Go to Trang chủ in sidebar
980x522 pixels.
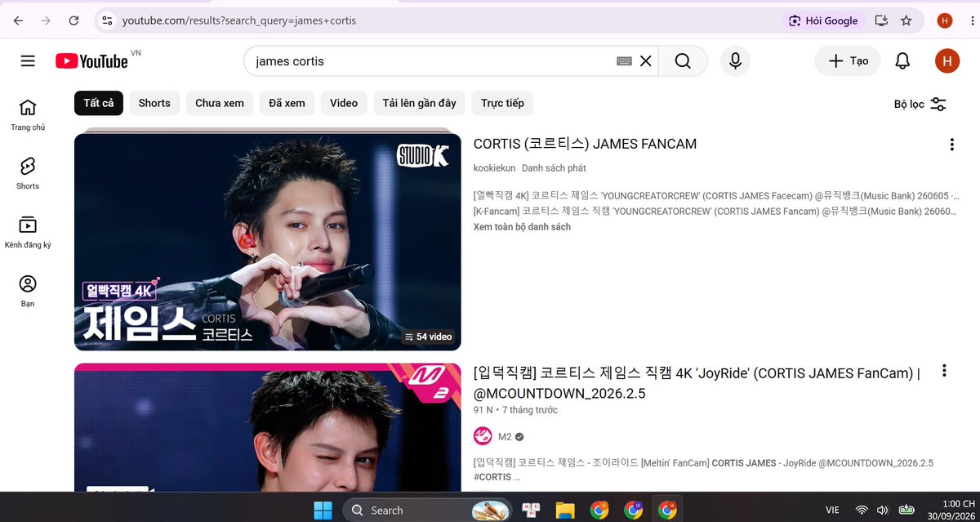[x=28, y=115]
